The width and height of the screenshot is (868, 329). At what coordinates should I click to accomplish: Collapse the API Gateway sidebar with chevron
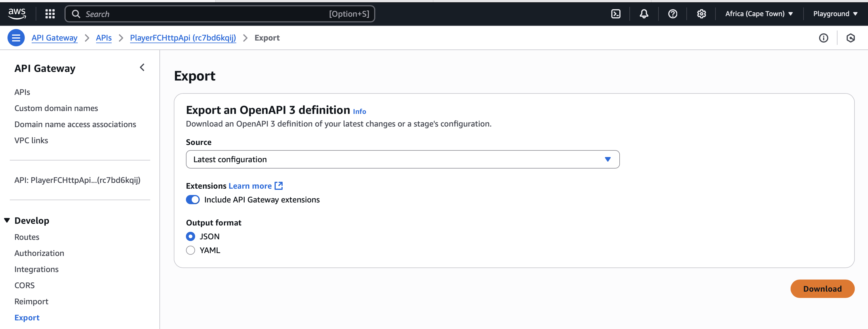tap(142, 67)
